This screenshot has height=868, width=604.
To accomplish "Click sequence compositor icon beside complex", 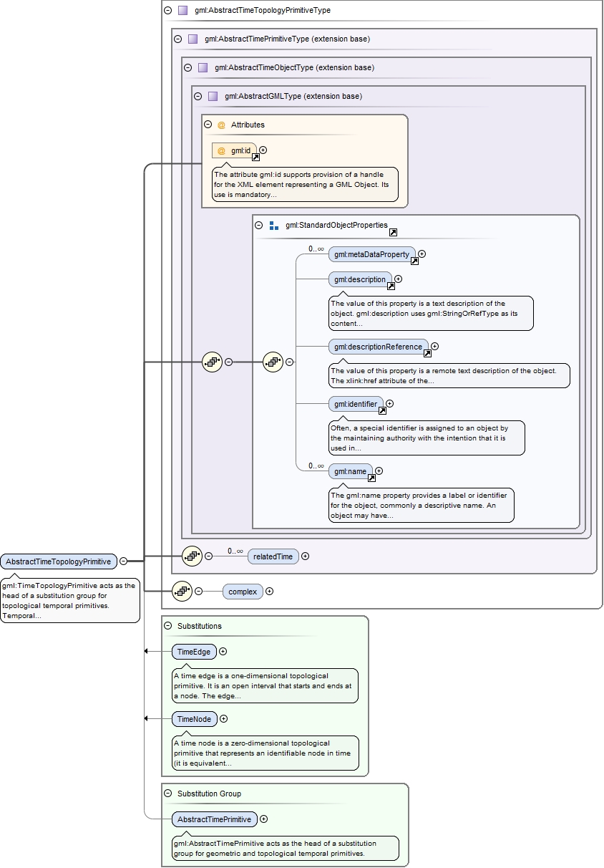I will click(182, 592).
